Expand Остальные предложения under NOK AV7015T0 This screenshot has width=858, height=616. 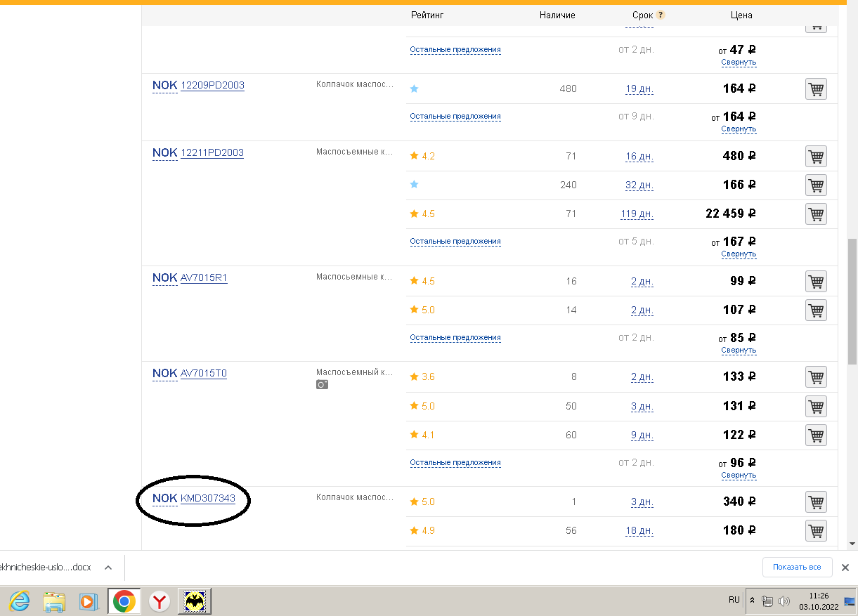pos(455,463)
